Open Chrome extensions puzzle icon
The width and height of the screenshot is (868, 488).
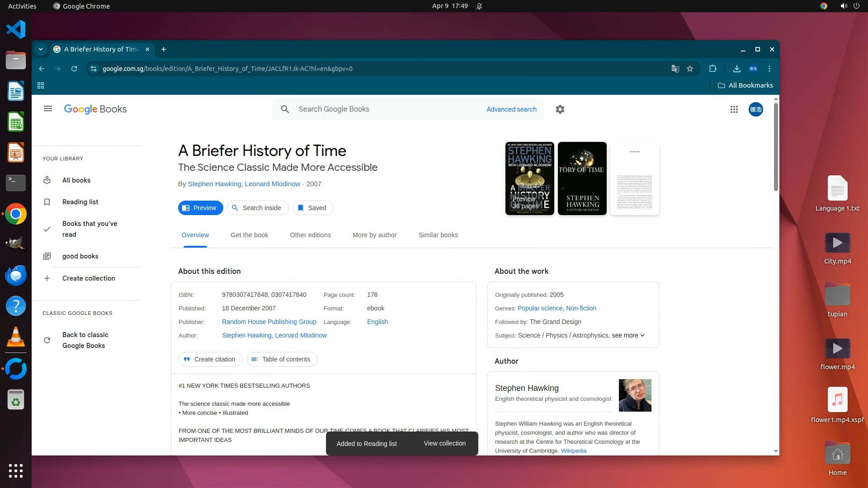point(712,69)
